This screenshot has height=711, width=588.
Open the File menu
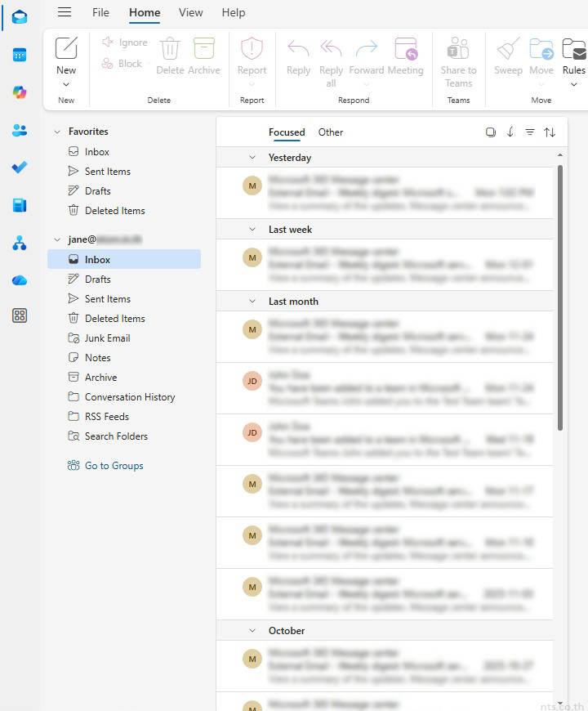click(x=100, y=13)
